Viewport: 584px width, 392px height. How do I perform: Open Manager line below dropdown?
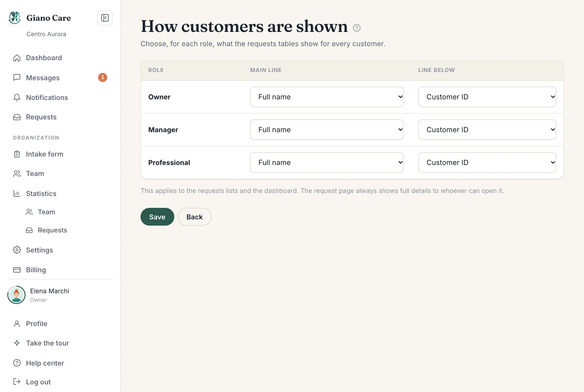click(x=487, y=130)
